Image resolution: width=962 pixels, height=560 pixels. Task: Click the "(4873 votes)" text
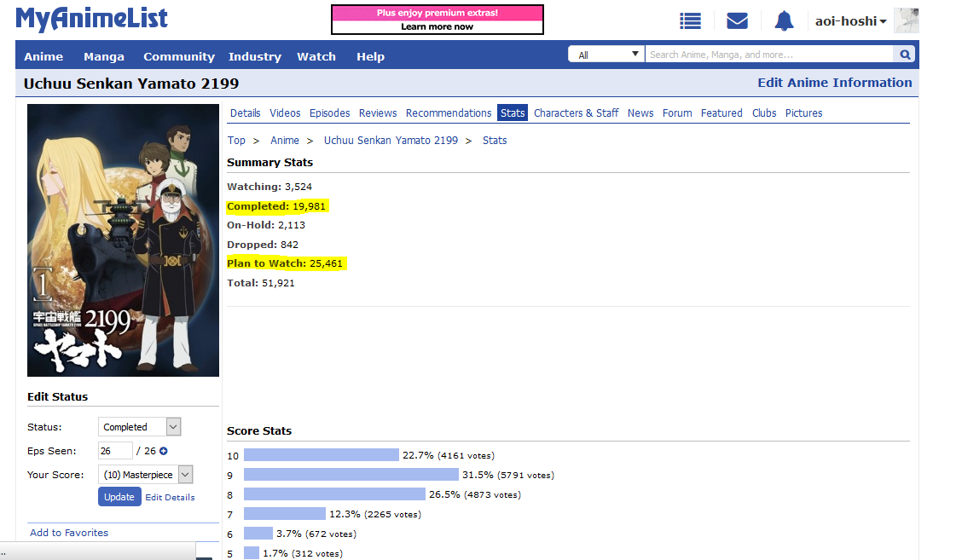pos(493,495)
